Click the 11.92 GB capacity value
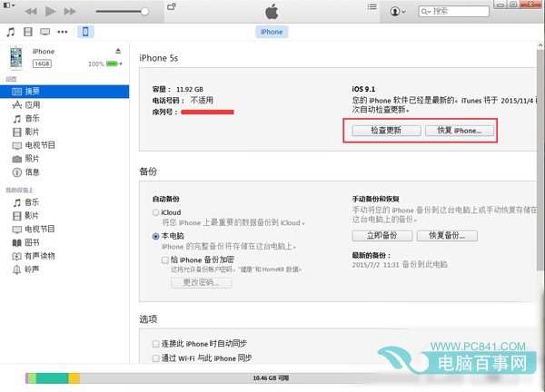The image size is (545, 392). [190, 89]
